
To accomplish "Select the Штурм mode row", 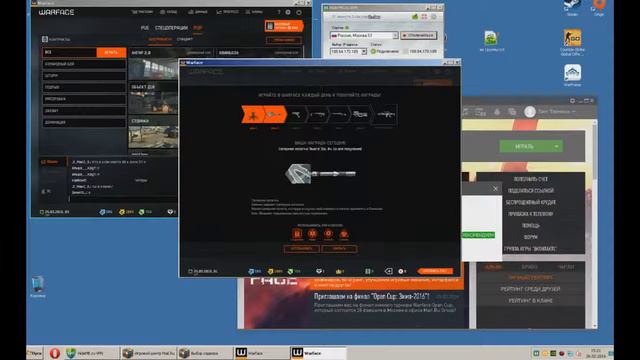I will [x=84, y=76].
